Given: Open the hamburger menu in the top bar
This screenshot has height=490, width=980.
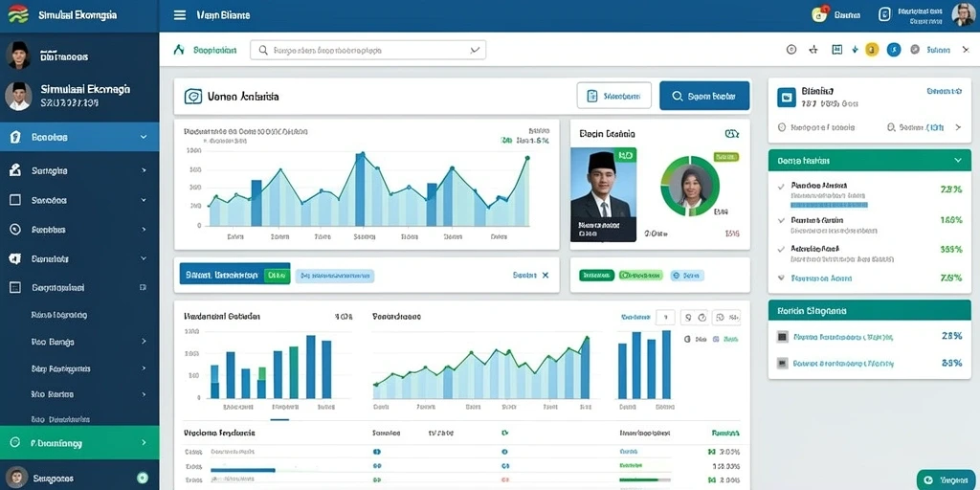Looking at the screenshot, I should tap(179, 15).
